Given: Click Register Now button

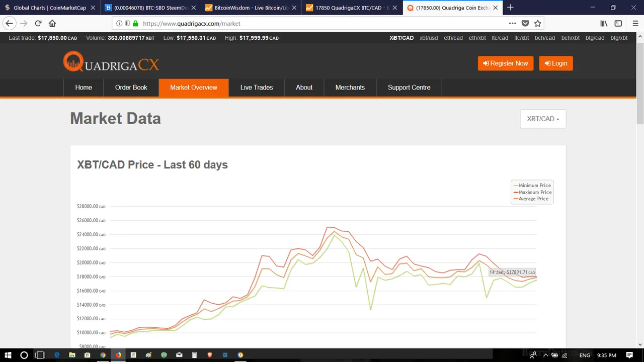Looking at the screenshot, I should coord(506,63).
